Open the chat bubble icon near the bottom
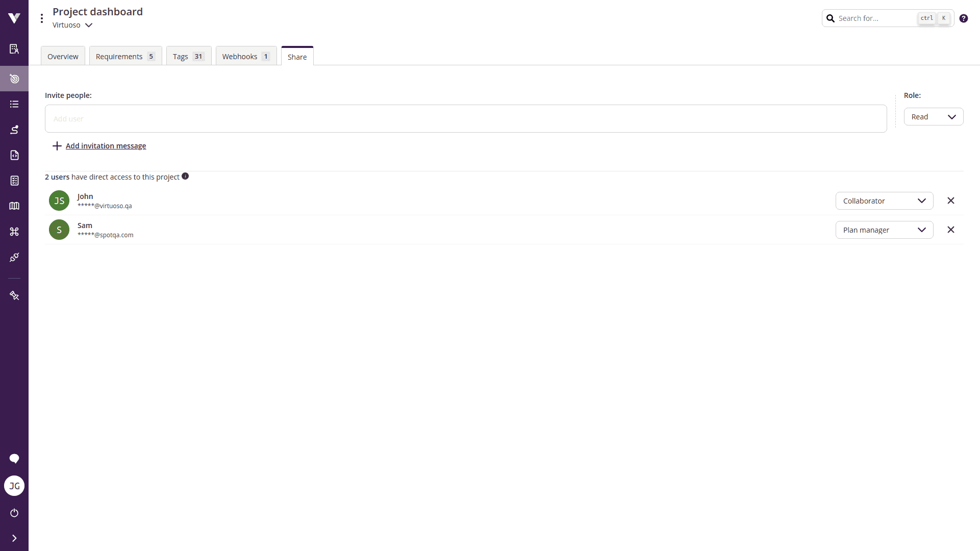 tap(14, 459)
